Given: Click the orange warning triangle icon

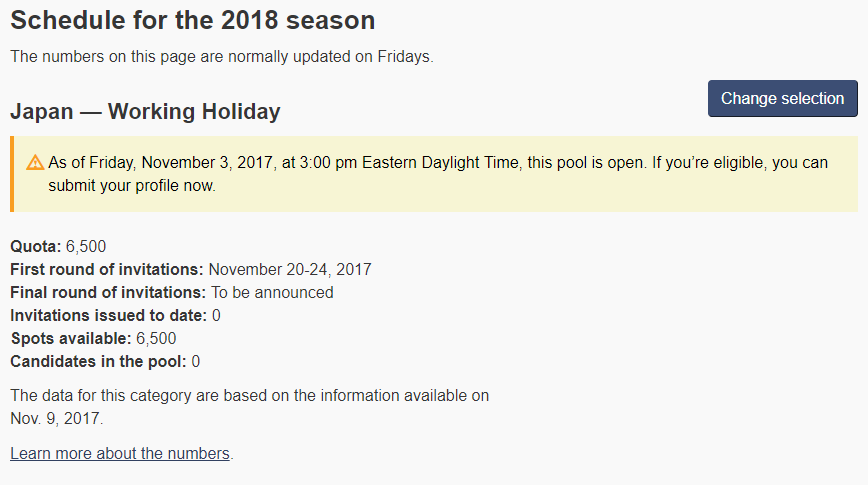Looking at the screenshot, I should tap(35, 163).
